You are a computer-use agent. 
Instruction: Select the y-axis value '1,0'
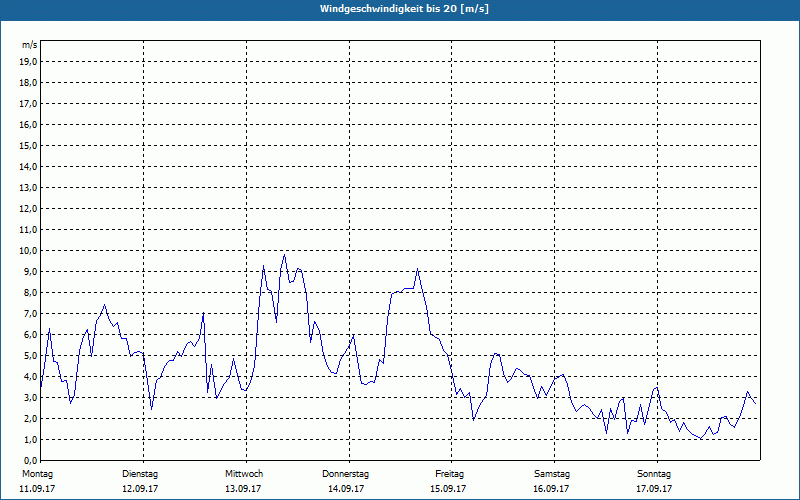pos(30,440)
